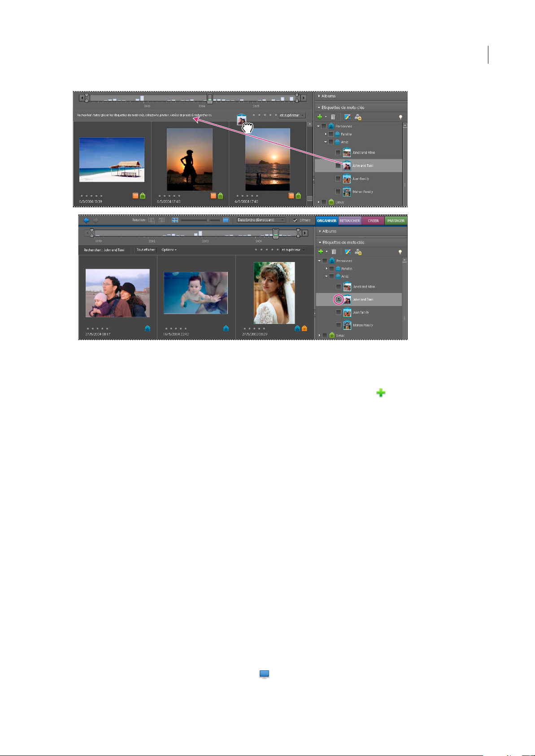Click the small thumbnails grid icon
The image size is (535, 756).
click(x=175, y=220)
